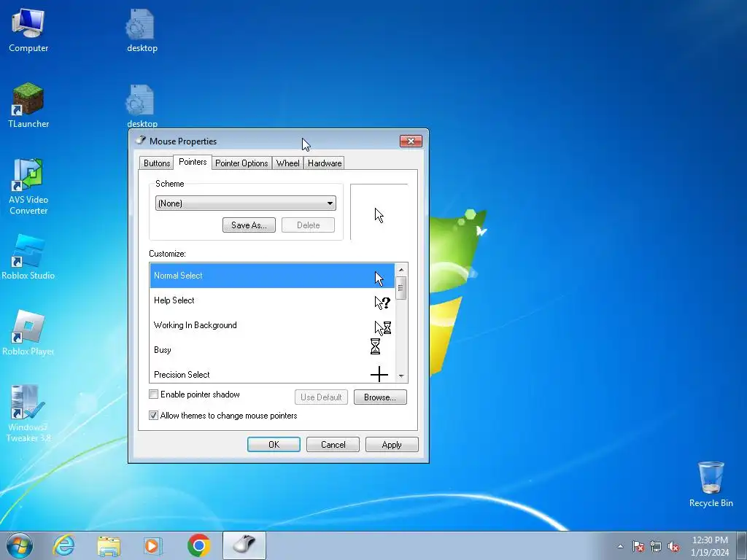Open the Start menu orb
Screen dimensions: 747x560
pos(20,545)
